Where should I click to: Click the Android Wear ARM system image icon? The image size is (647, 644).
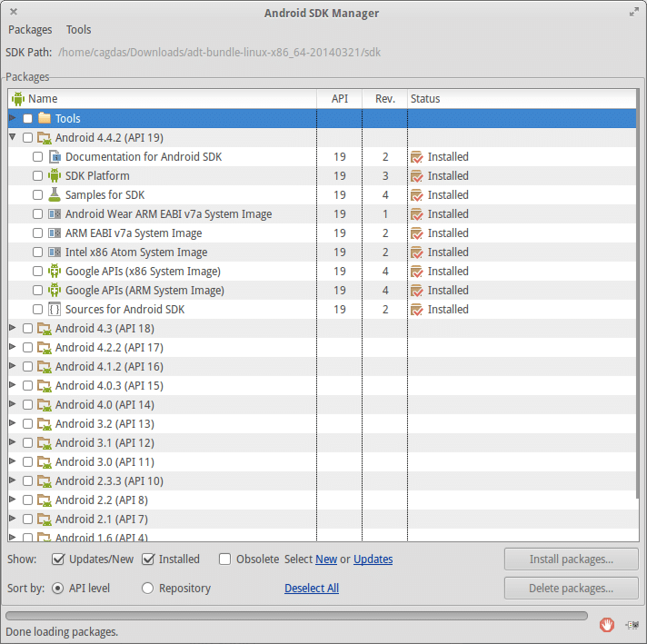click(x=55, y=213)
